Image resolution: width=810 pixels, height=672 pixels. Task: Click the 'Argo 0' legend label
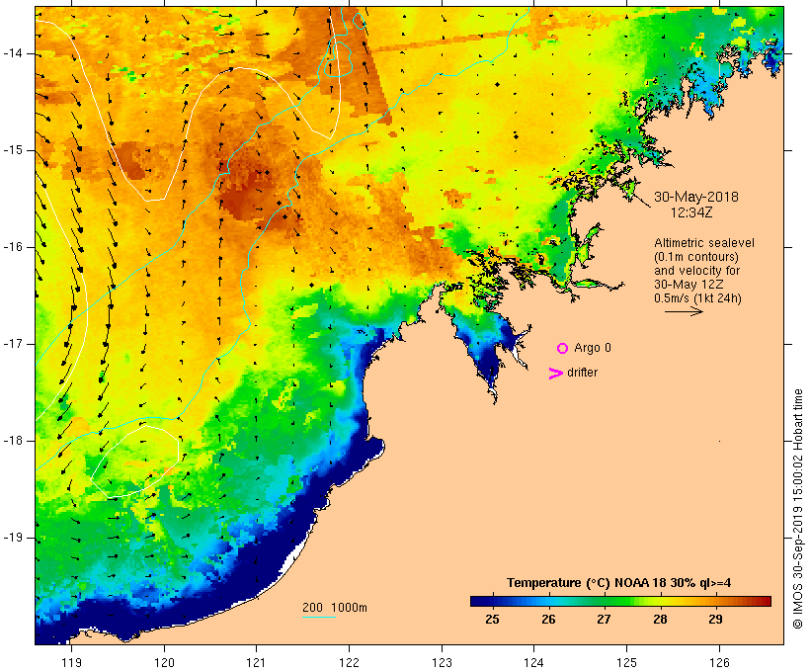(593, 348)
